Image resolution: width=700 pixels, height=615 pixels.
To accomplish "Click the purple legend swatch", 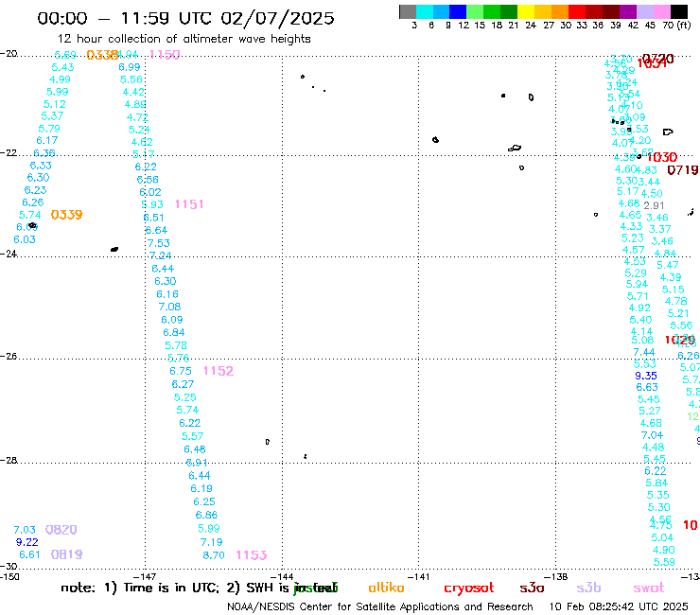I will (628, 11).
